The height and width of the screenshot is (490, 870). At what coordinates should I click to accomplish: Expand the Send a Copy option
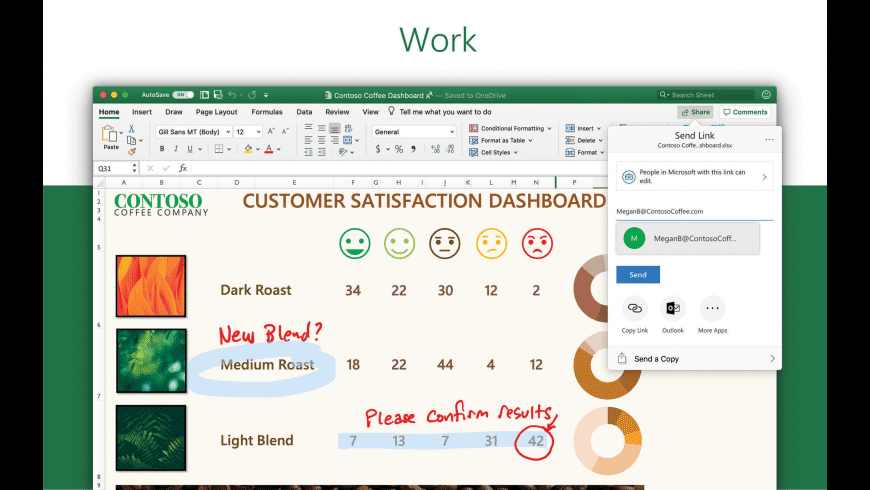click(x=695, y=359)
